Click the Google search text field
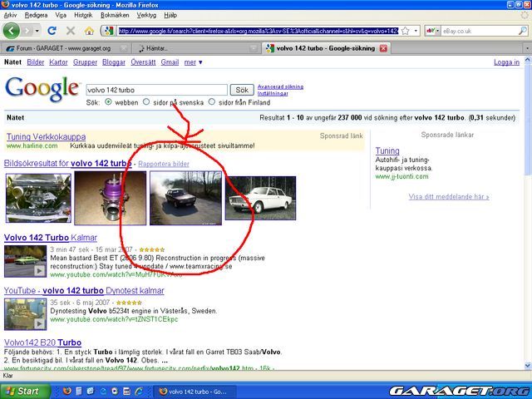 [x=155, y=90]
